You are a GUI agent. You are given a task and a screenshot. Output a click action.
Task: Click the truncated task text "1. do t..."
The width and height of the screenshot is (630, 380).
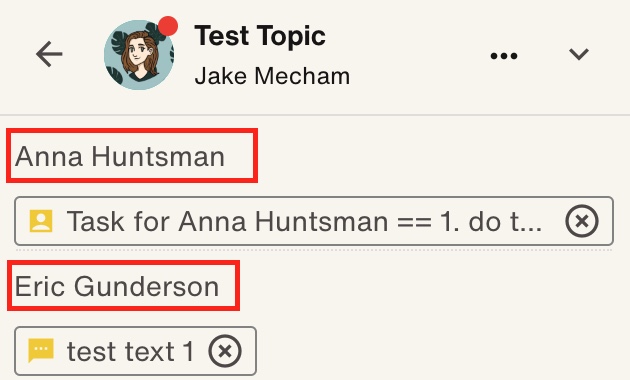491,221
